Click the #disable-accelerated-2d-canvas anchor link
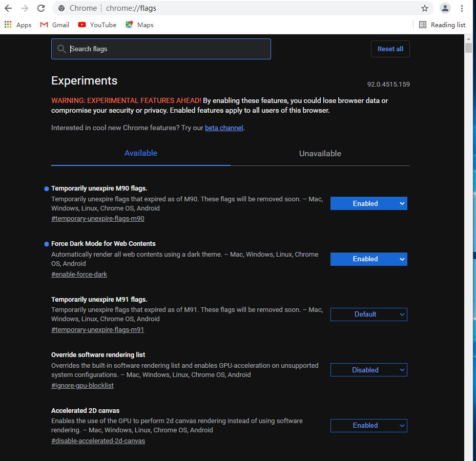The height and width of the screenshot is (461, 476). click(98, 441)
